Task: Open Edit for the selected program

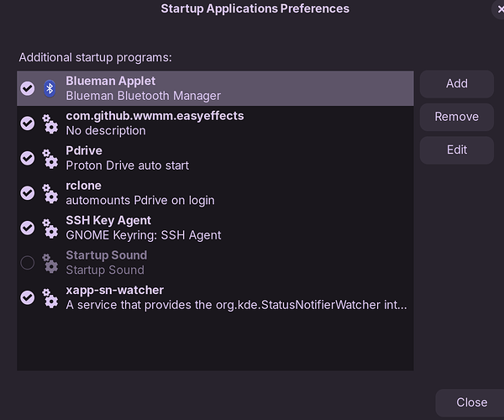Action: coord(456,150)
